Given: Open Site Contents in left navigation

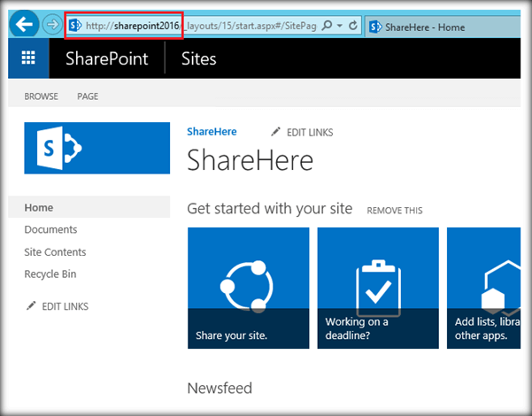Looking at the screenshot, I should pos(55,251).
